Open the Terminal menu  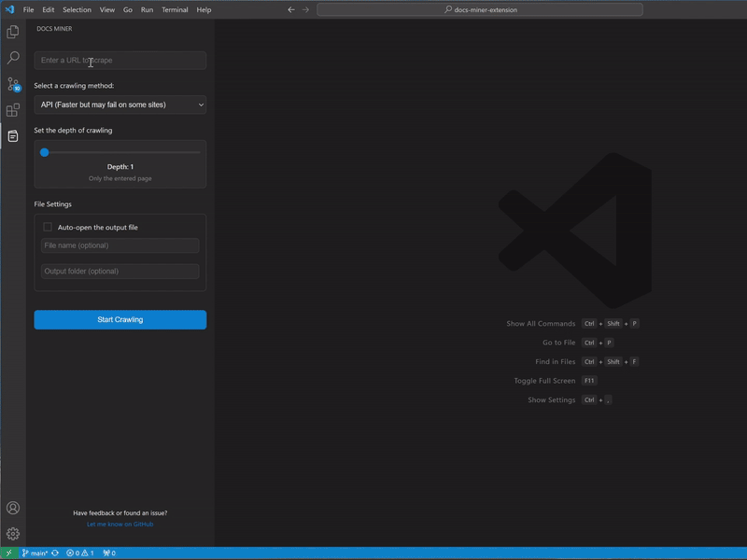click(x=175, y=9)
